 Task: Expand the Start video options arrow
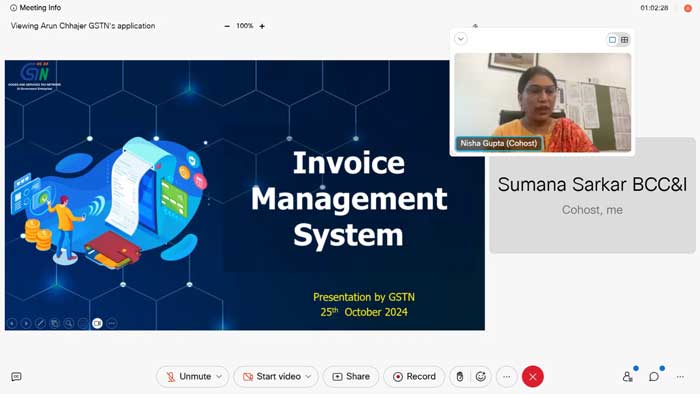point(308,377)
